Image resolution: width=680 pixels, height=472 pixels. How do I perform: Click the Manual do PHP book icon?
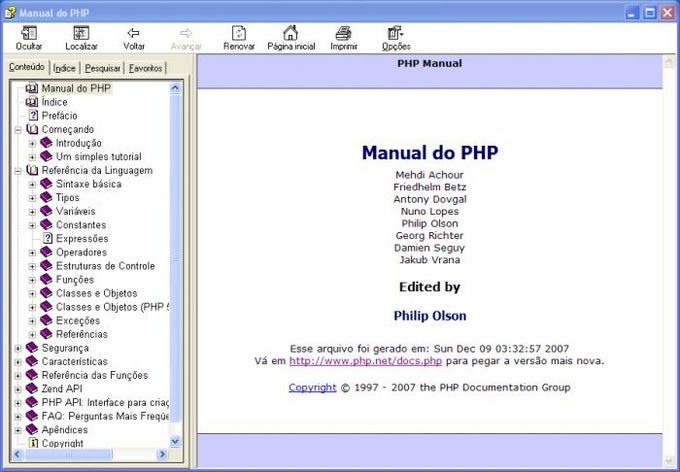tap(32, 88)
